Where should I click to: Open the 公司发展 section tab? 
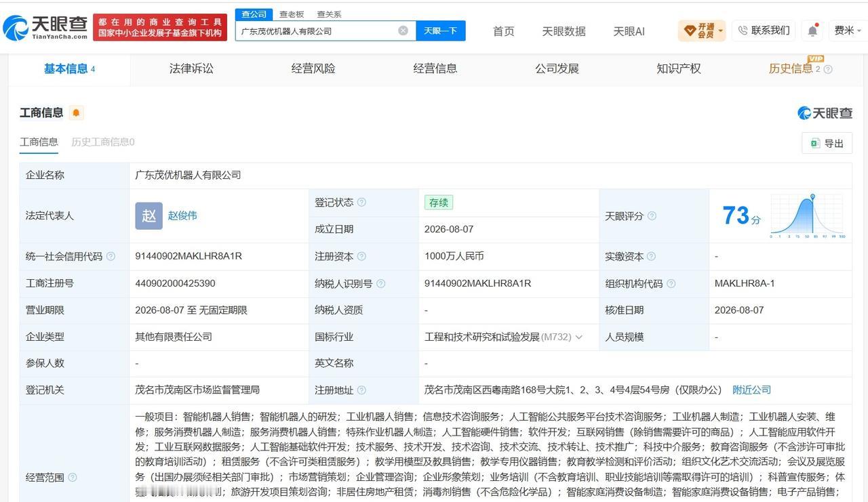557,68
